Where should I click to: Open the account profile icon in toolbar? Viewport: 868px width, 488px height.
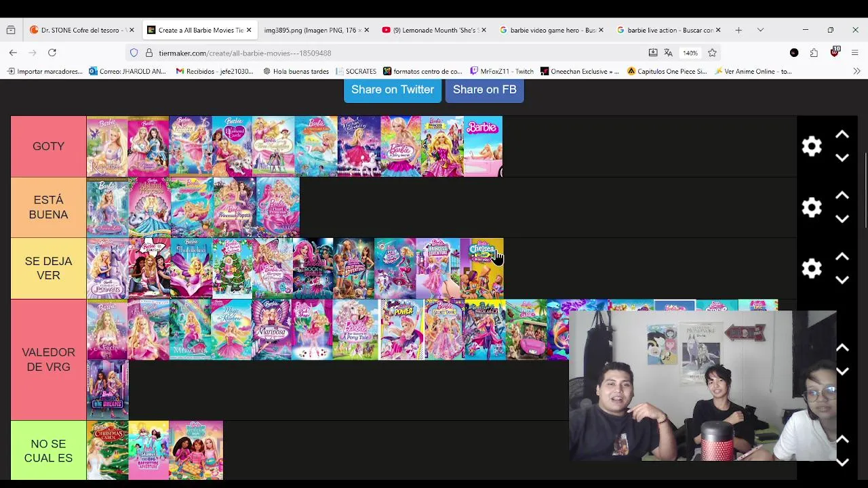[x=794, y=53]
